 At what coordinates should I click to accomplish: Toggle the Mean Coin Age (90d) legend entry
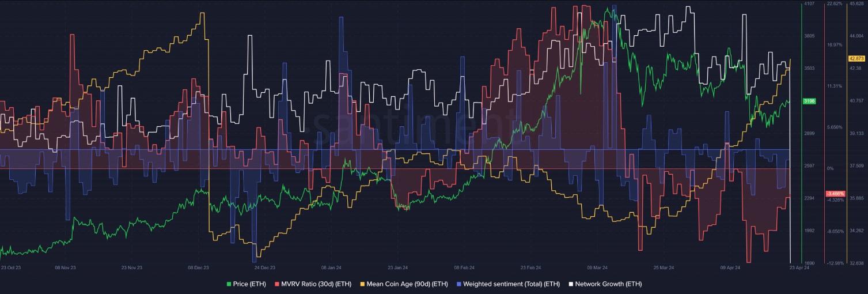pos(404,284)
